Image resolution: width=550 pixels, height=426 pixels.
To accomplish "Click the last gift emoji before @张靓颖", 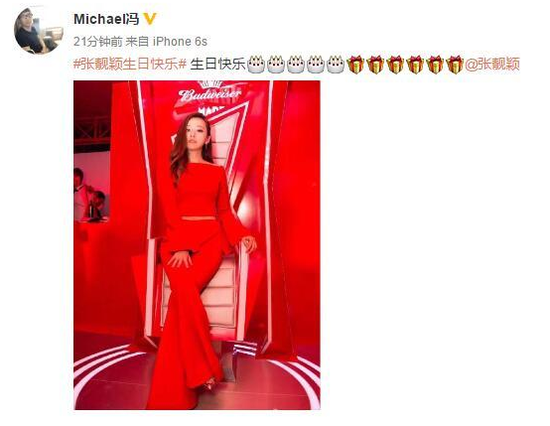I will [455, 65].
